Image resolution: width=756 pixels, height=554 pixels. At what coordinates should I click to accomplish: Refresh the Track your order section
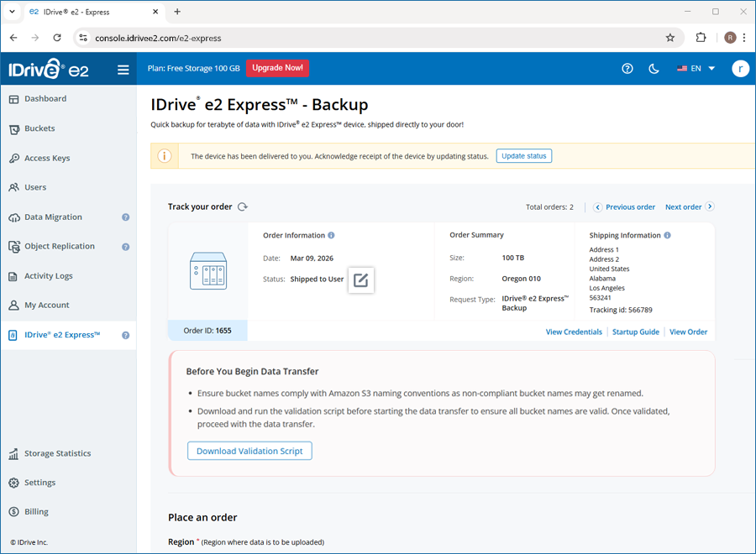point(243,206)
